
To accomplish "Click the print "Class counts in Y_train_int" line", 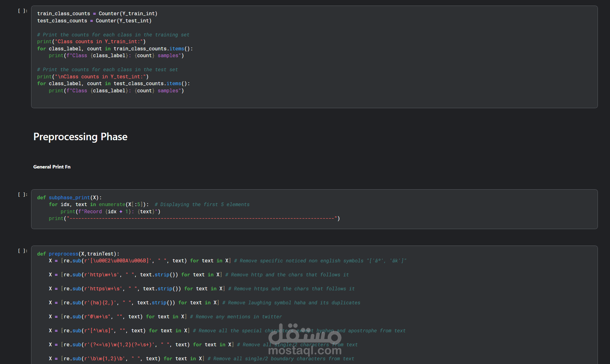I will pyautogui.click(x=91, y=42).
